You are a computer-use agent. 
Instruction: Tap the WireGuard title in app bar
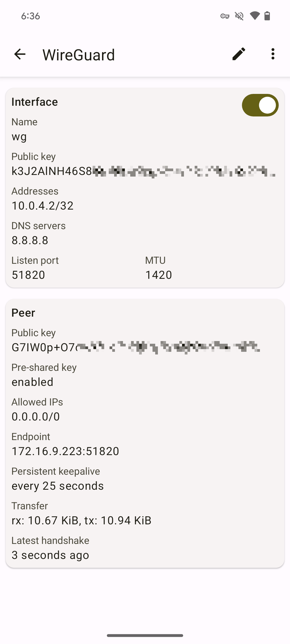click(79, 55)
